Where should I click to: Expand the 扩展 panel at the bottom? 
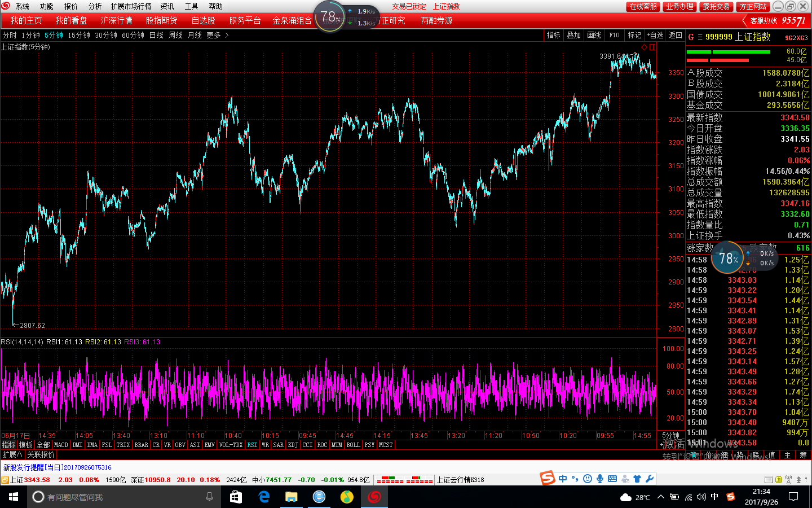click(x=12, y=454)
